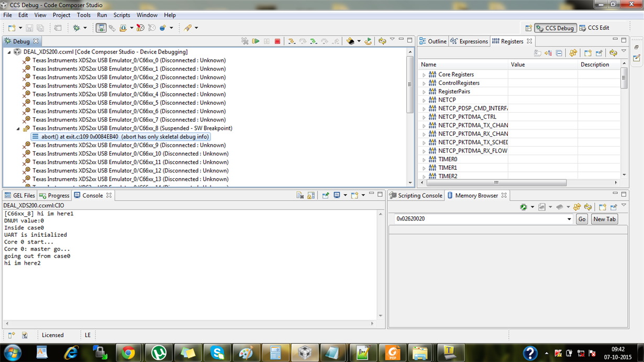Click the Step Into icon in Debug toolbar
644x362 pixels.
(x=292, y=41)
